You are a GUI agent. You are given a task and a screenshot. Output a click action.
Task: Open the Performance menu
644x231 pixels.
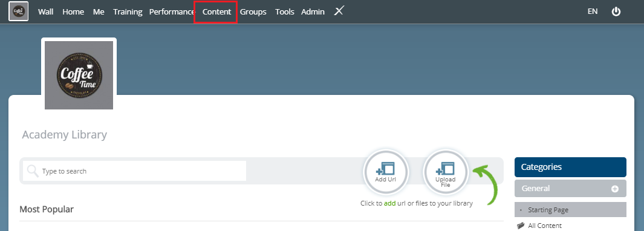[172, 12]
